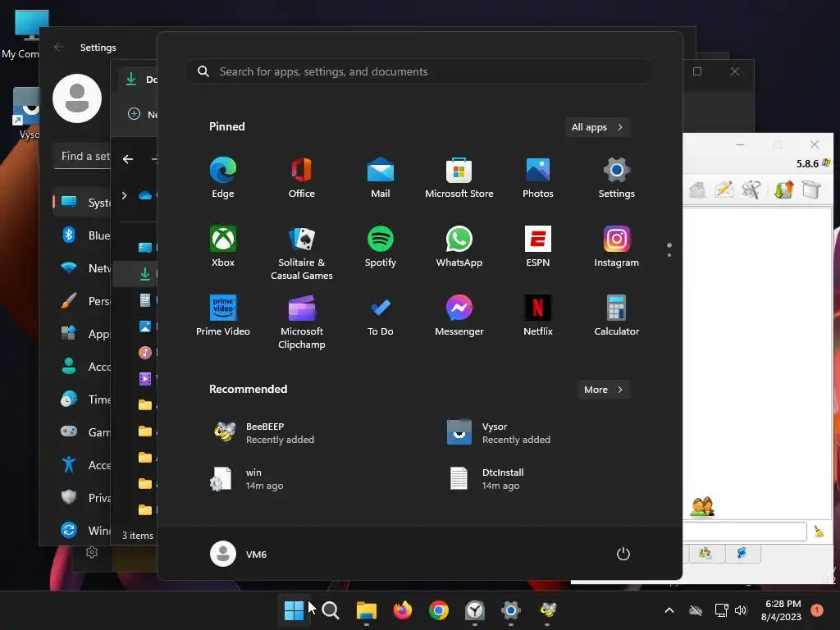Open clock and date in taskbar
The width and height of the screenshot is (840, 630).
click(x=781, y=610)
